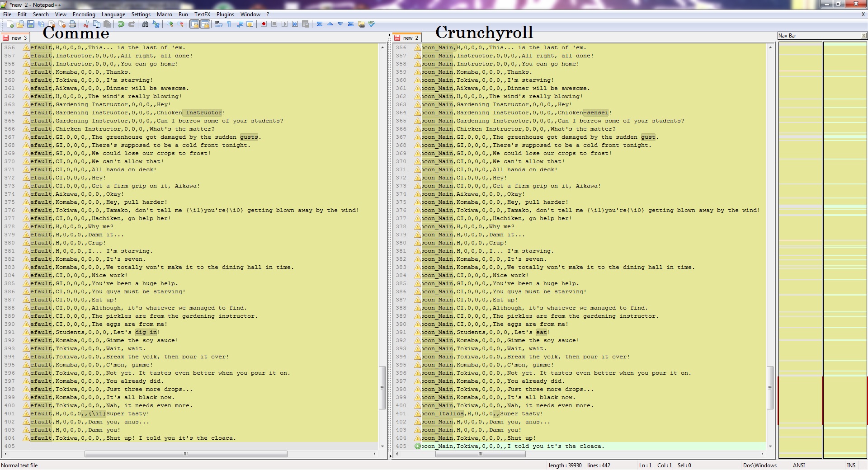Jump to the last difference in compare
This screenshot has height=470, width=868.
[350, 24]
